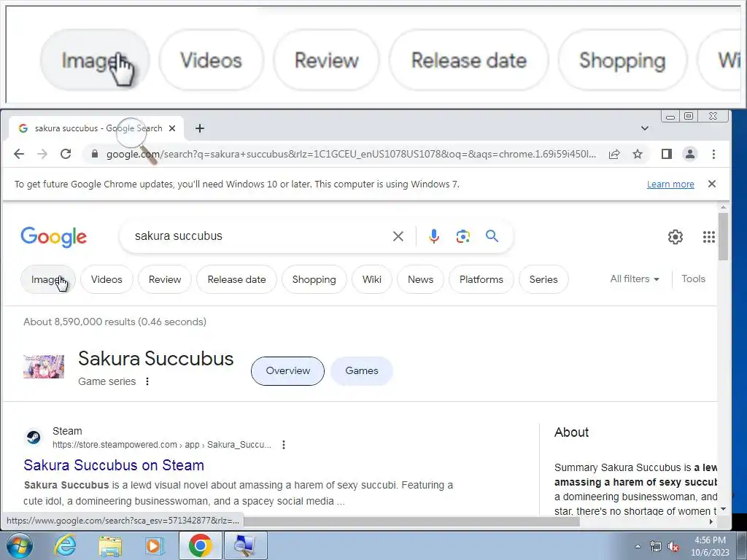Bookmark this page with the star icon
Screen dimensions: 747x560
[638, 154]
